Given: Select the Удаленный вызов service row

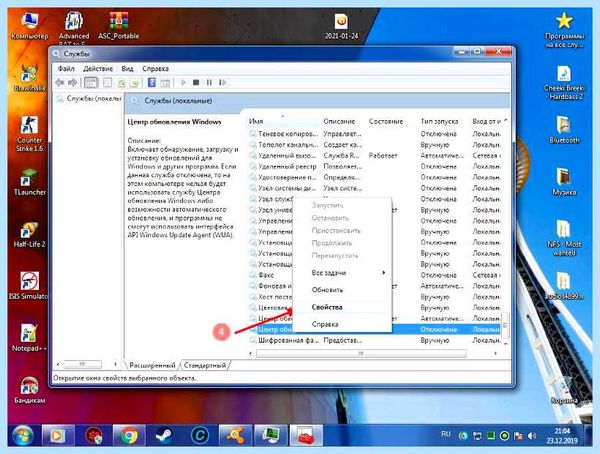Looking at the screenshot, I should point(374,155).
